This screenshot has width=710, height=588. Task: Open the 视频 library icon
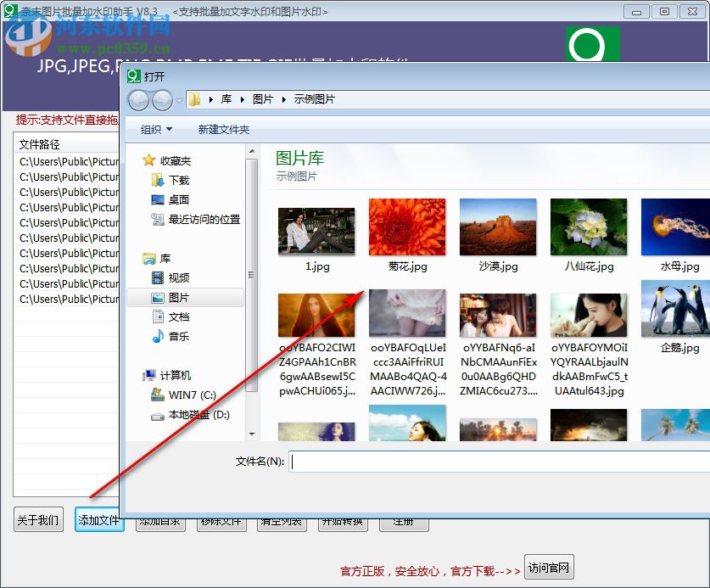(x=158, y=277)
